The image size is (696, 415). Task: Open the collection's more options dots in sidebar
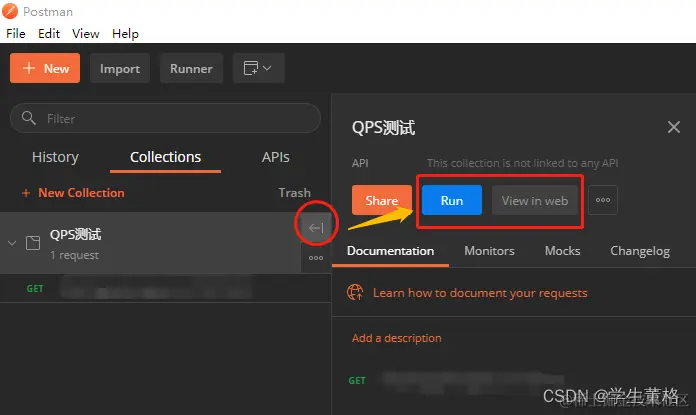[x=316, y=258]
